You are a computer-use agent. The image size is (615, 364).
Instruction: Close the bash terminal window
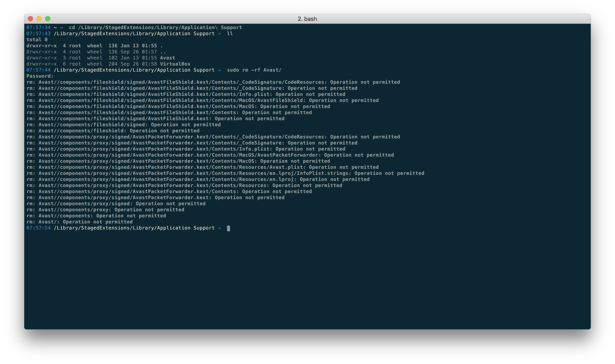tap(30, 19)
